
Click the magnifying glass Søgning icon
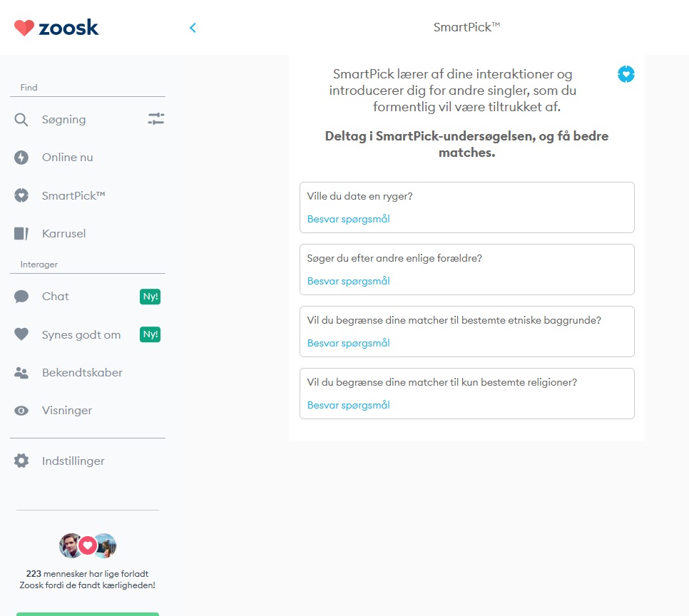click(x=21, y=120)
